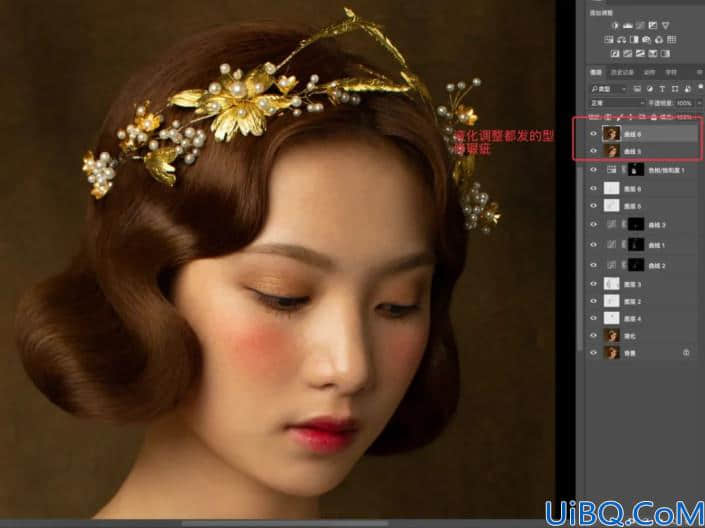The image size is (705, 528).
Task: Add a Photo Filter adjustment (camera icon)
Action: pos(646,40)
